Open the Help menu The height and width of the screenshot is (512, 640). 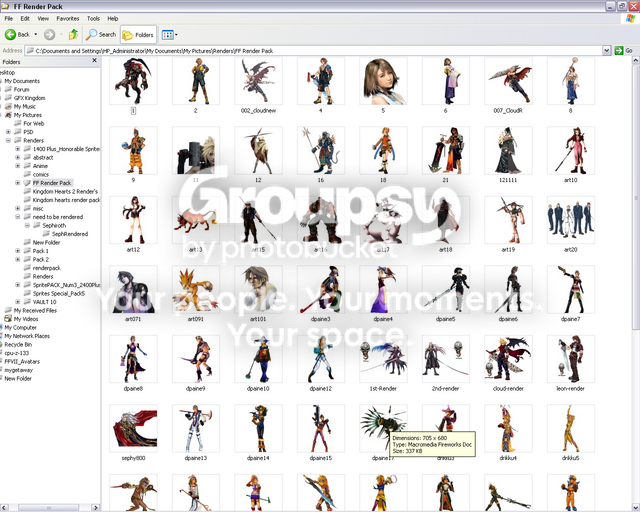pos(113,18)
